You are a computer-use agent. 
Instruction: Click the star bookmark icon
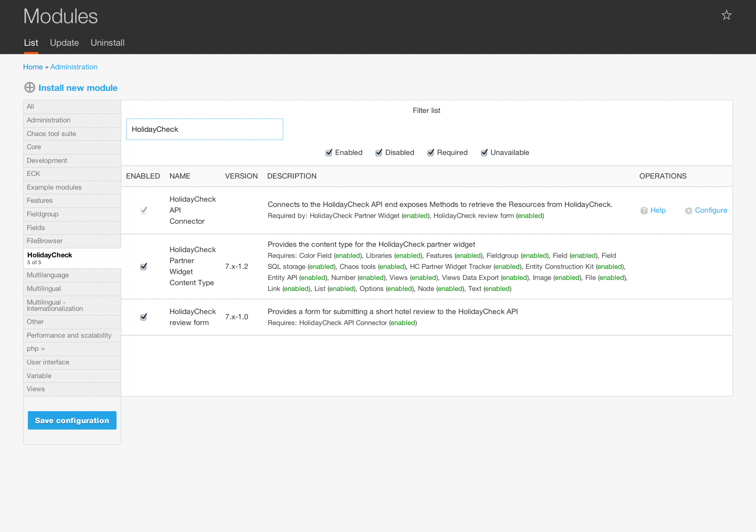point(726,15)
